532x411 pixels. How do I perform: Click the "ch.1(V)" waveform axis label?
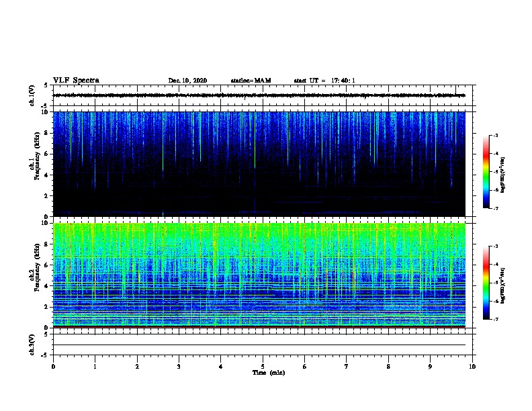tap(32, 95)
